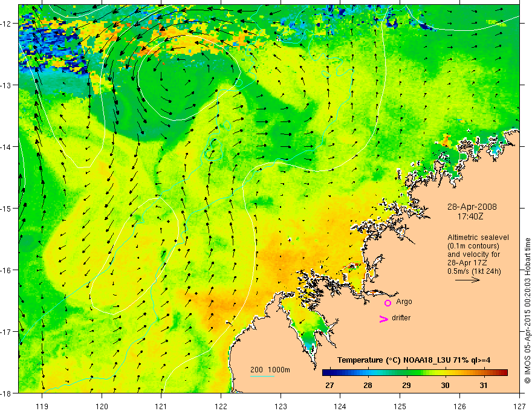Click the longitude axis label '122'
Viewport: 532px width, 411px height.
221,406
